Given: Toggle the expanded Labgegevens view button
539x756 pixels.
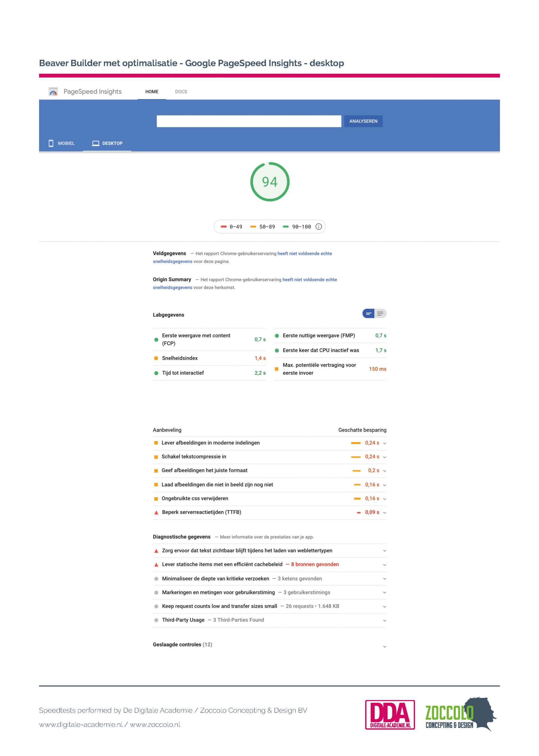Looking at the screenshot, I should click(x=380, y=314).
